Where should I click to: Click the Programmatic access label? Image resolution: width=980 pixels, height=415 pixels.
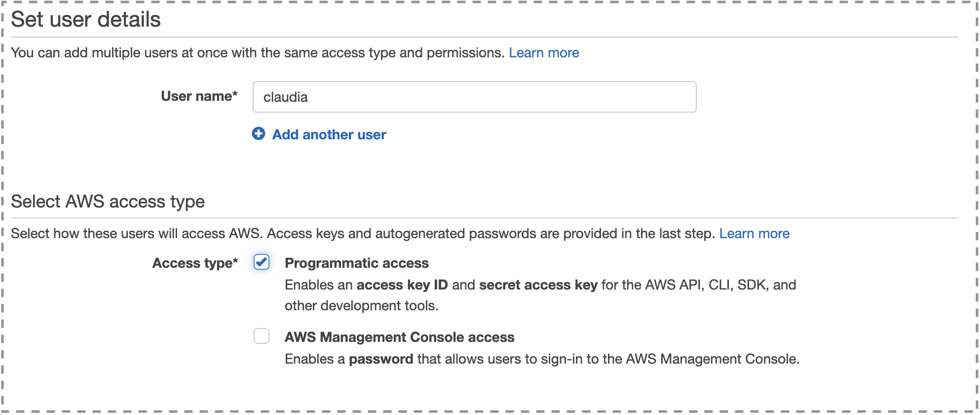[356, 263]
